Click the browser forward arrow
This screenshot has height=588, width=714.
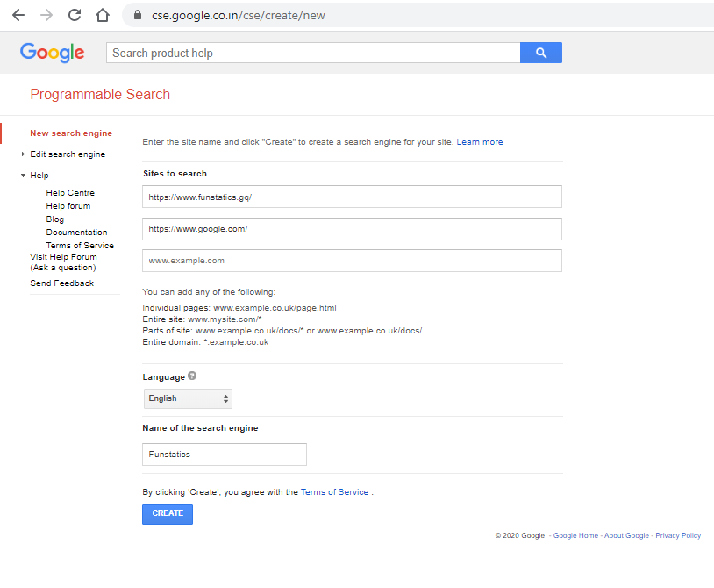point(46,15)
